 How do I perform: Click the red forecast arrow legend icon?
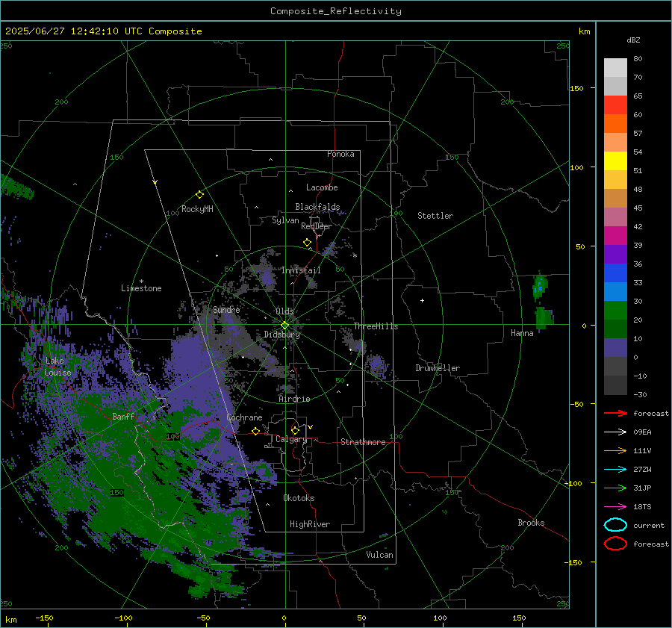click(x=615, y=413)
